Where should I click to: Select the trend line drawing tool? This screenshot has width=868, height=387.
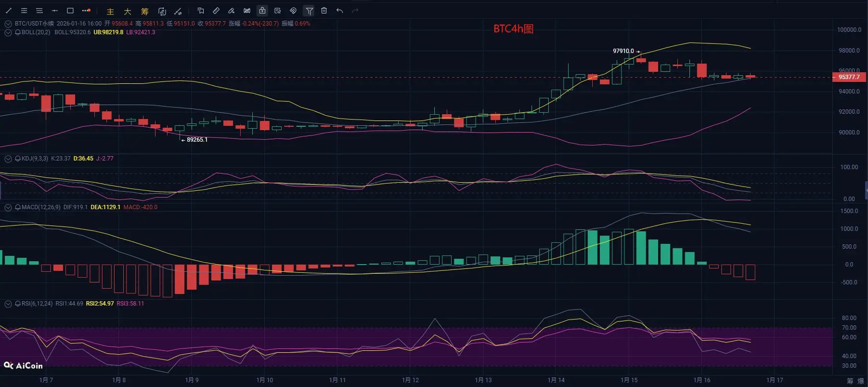click(x=8, y=11)
